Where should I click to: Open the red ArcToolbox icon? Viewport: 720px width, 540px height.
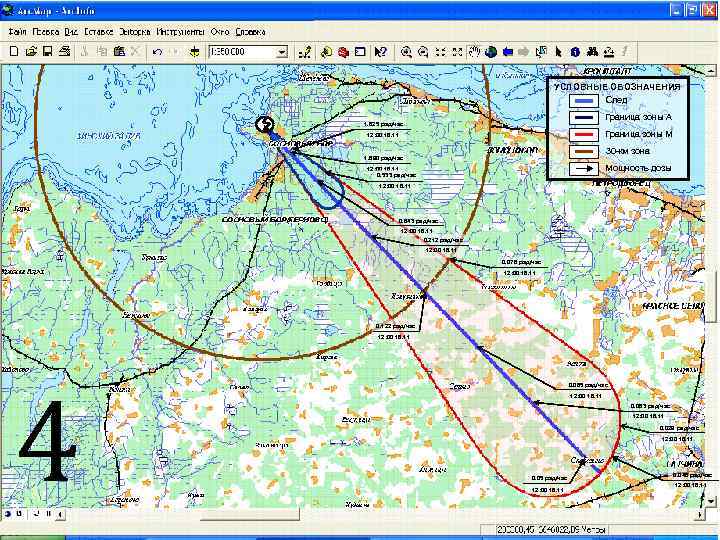point(343,52)
